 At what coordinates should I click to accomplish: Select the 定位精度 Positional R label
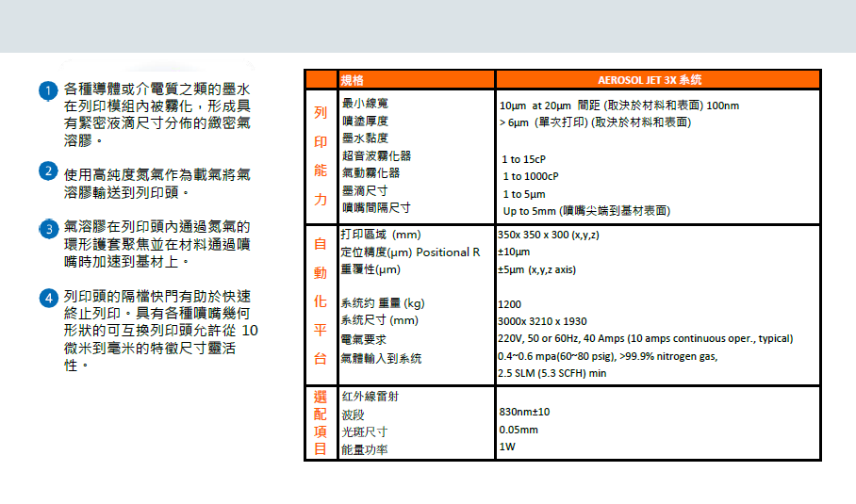pyautogui.click(x=410, y=252)
